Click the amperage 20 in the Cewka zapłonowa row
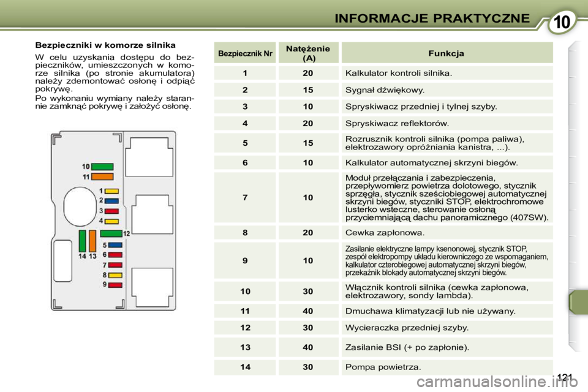The image size is (588, 392). pyautogui.click(x=308, y=233)
